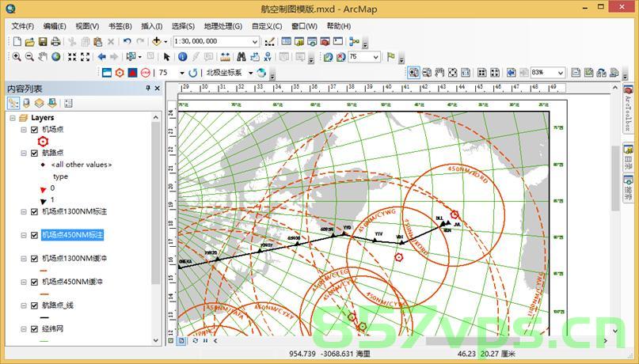Create a new map document

17,41
